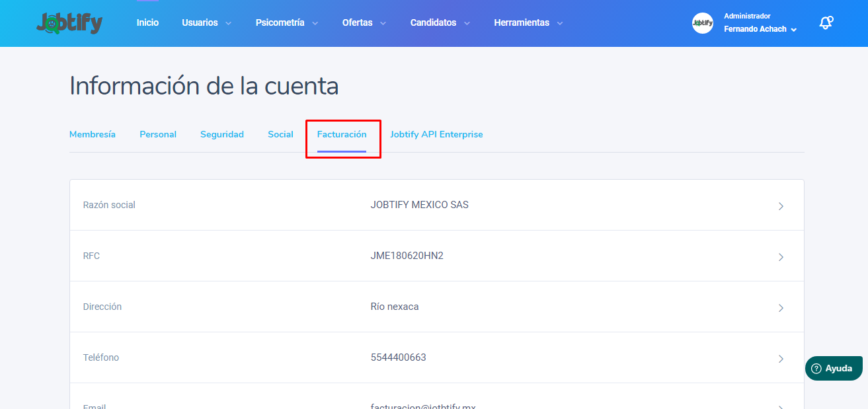Click the Dirección label
The height and width of the screenshot is (409, 868).
102,307
